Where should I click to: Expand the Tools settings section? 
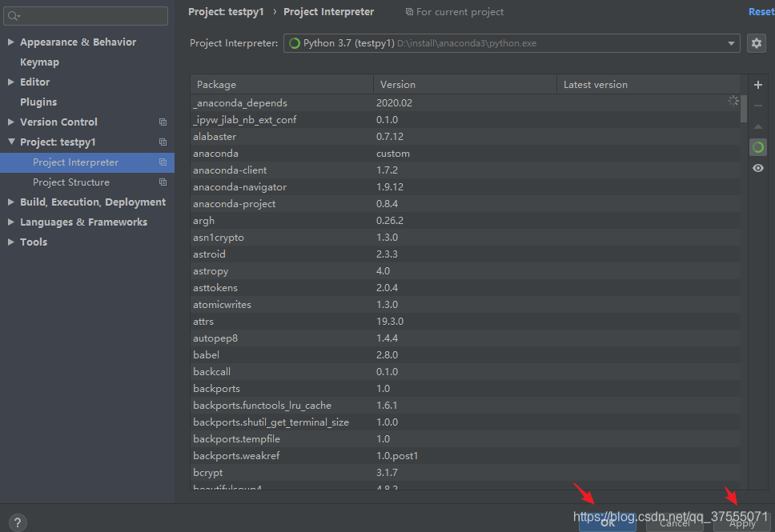pyautogui.click(x=11, y=242)
